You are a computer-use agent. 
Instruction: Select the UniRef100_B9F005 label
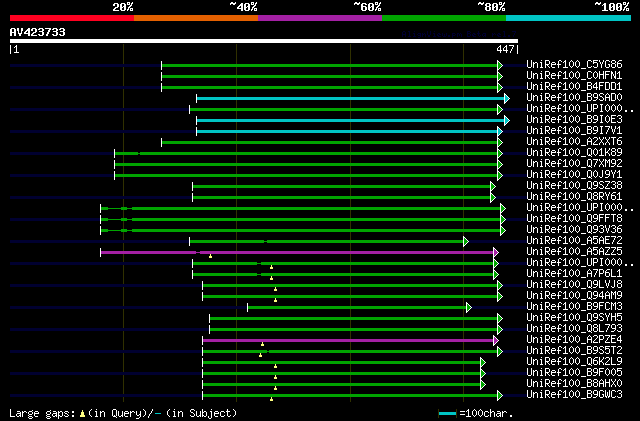coord(574,372)
